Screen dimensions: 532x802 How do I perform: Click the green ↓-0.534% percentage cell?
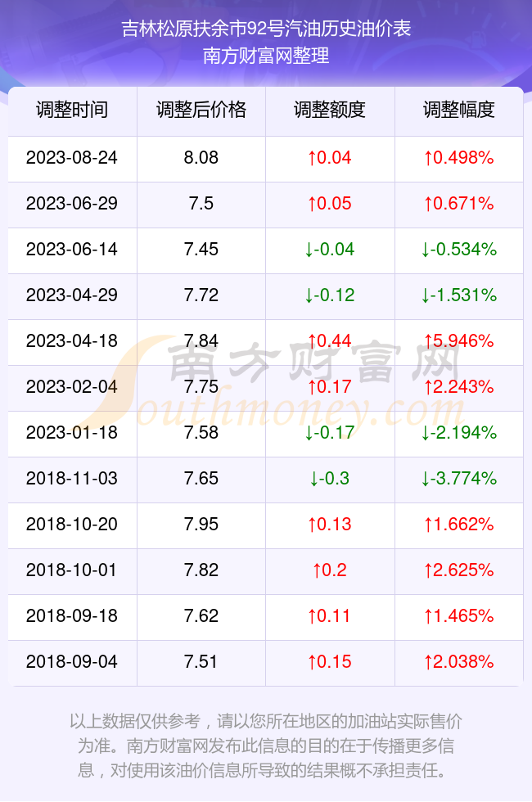point(459,249)
